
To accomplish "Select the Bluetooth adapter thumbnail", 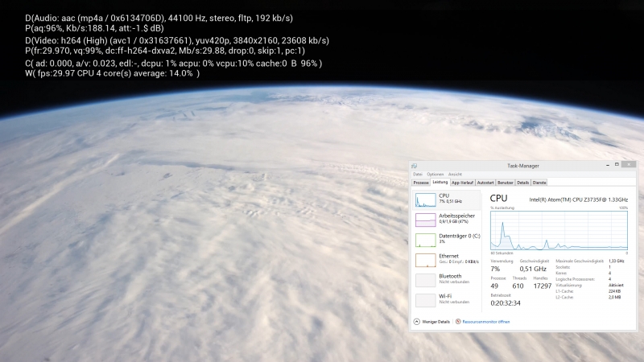I will (x=425, y=280).
